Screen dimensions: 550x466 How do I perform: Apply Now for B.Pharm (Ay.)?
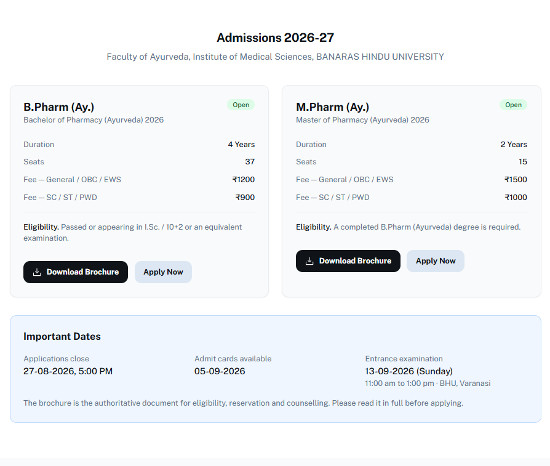163,272
